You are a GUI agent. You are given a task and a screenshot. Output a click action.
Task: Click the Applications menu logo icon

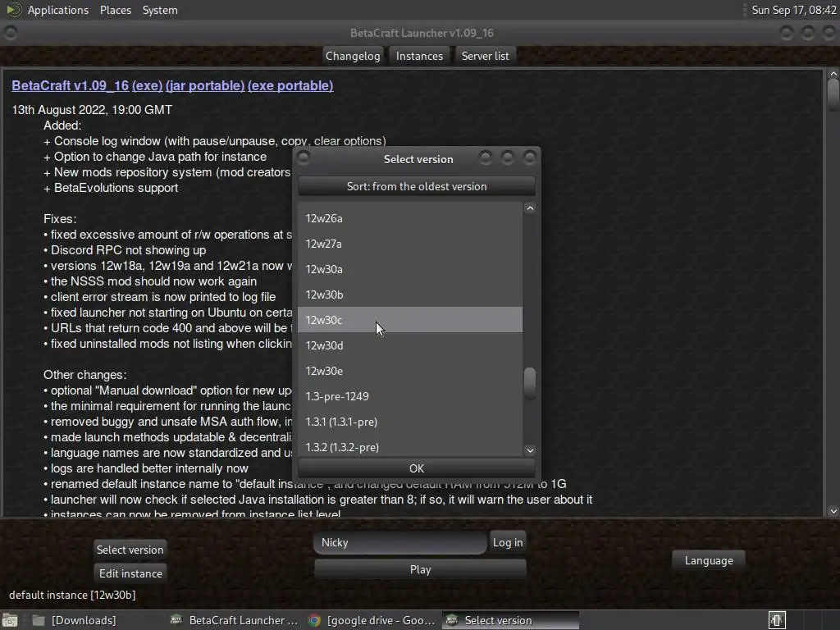13,10
